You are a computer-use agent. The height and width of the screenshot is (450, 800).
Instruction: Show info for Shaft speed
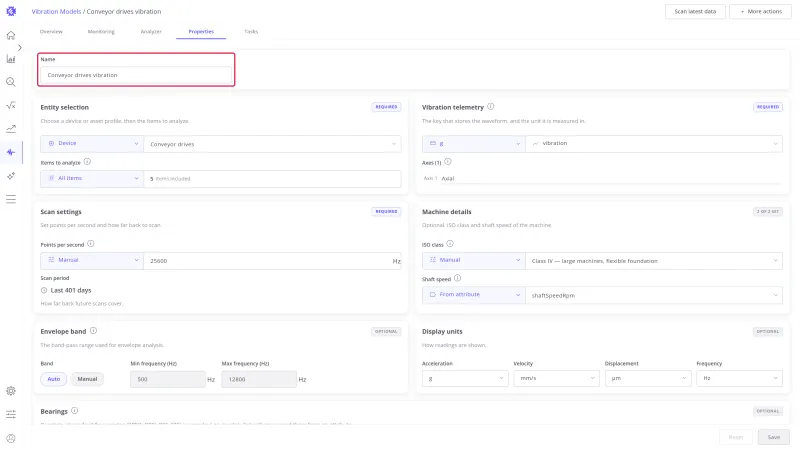click(458, 279)
